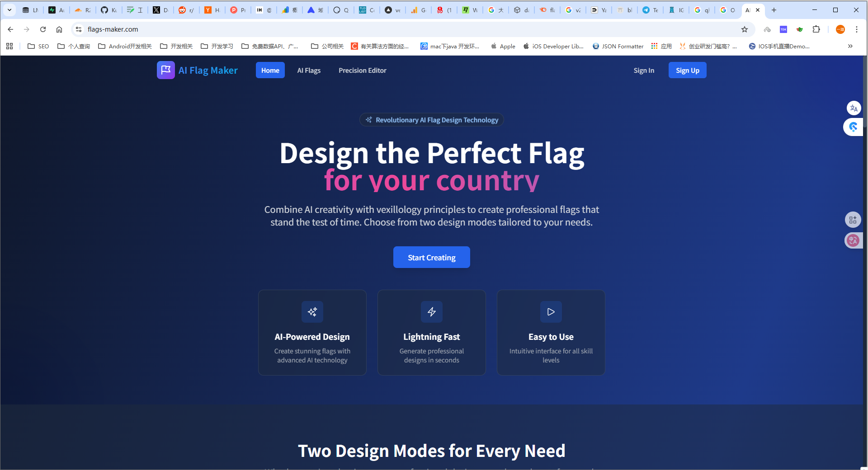Open the JSON Formatter bookmark
The width and height of the screenshot is (868, 470).
point(618,46)
